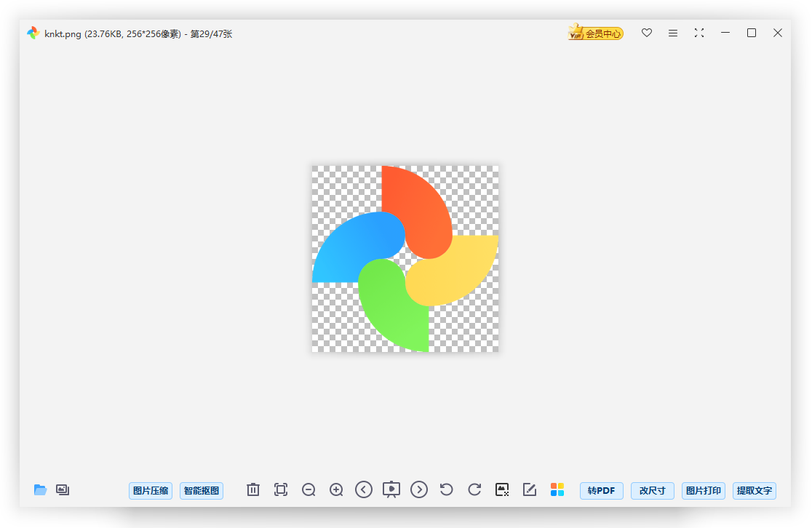Fit image to window with the frame icon
The image size is (812, 528).
pos(281,490)
